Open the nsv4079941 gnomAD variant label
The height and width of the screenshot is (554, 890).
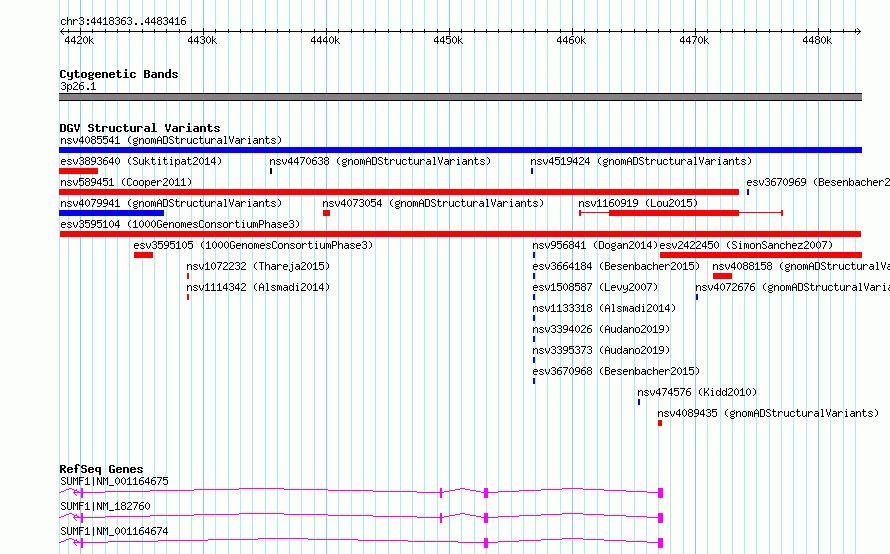pos(171,203)
